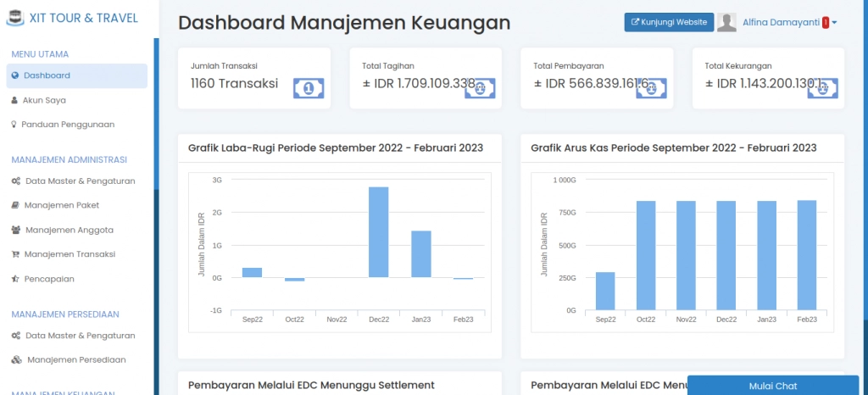This screenshot has height=395, width=868.
Task: Click the sidebar vertical scrollbar
Action: (156, 114)
